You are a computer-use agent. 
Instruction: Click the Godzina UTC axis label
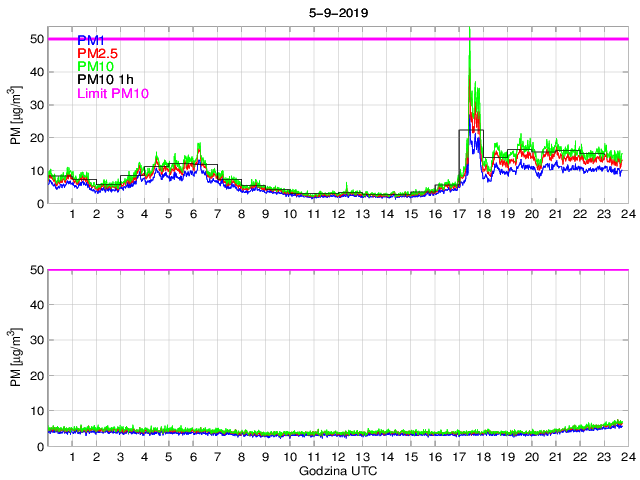335,470
